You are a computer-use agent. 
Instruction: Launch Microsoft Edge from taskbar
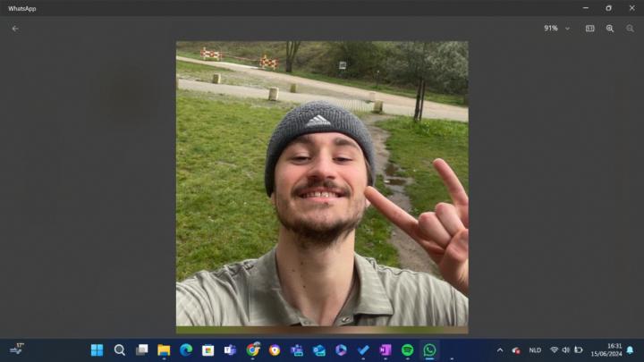click(x=186, y=350)
